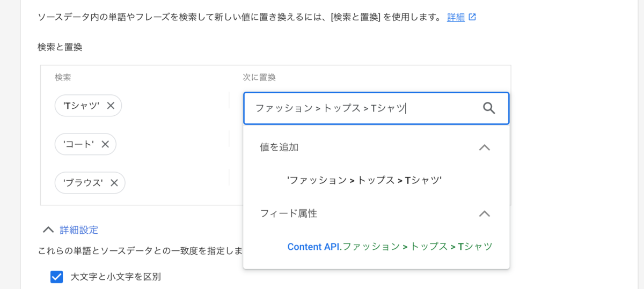The width and height of the screenshot is (644, 289).
Task: Click the 詳細設定 link text
Action: coord(79,230)
